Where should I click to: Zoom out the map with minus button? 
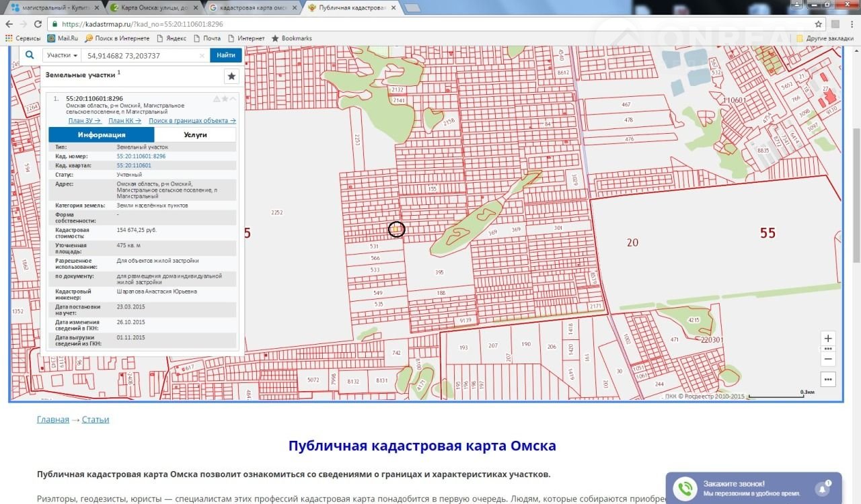828,359
